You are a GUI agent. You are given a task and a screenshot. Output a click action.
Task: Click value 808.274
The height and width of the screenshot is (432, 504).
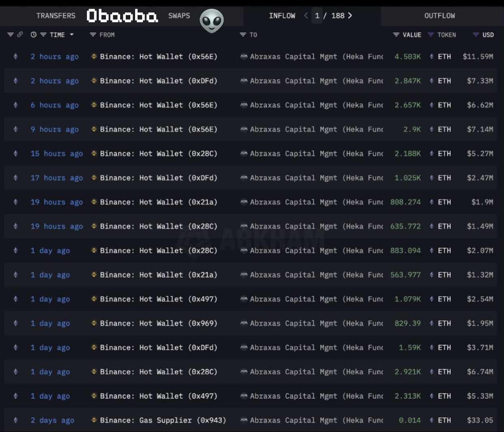pyautogui.click(x=405, y=202)
